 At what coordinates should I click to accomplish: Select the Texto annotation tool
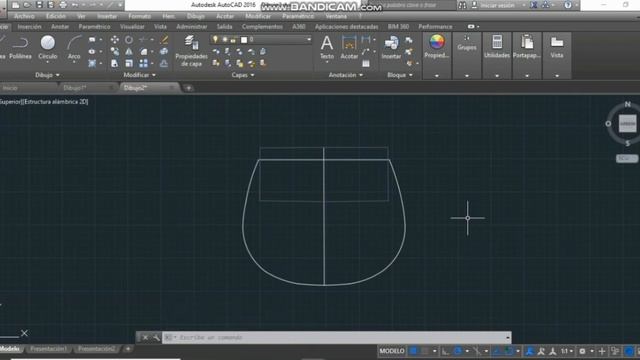[x=327, y=47]
